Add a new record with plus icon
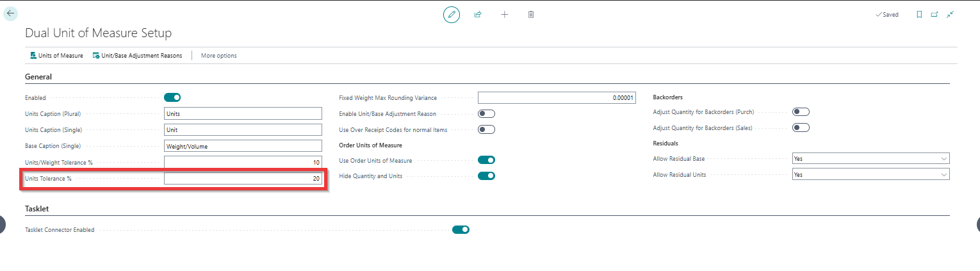 (x=504, y=14)
